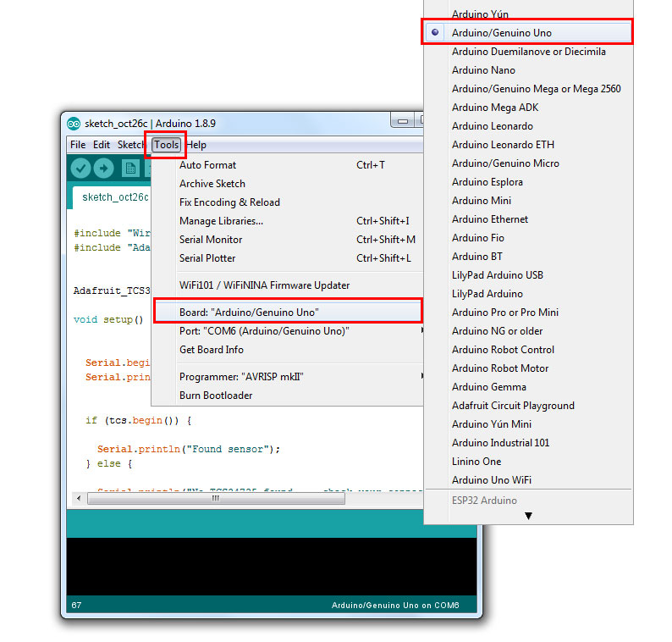The width and height of the screenshot is (672, 642).
Task: Expand the Programmer: AVRISP mkII submenu
Action: [288, 377]
